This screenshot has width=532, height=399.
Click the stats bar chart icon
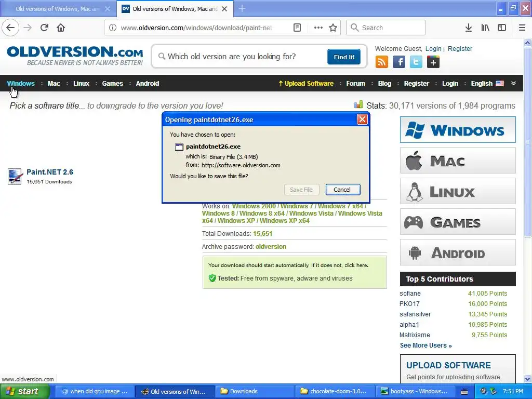pos(358,104)
